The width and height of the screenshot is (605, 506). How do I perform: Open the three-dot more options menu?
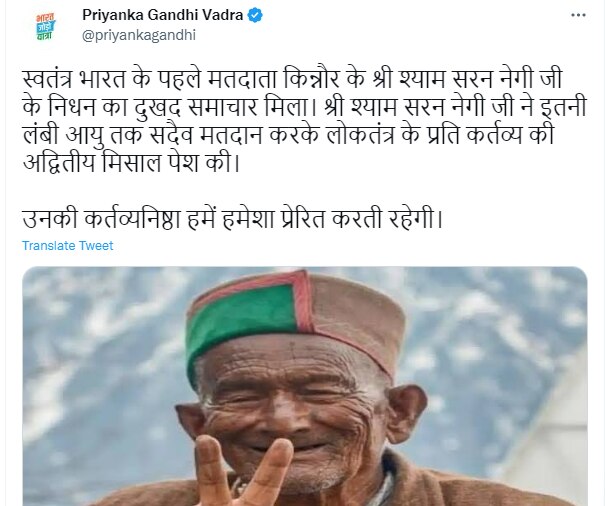click(578, 15)
